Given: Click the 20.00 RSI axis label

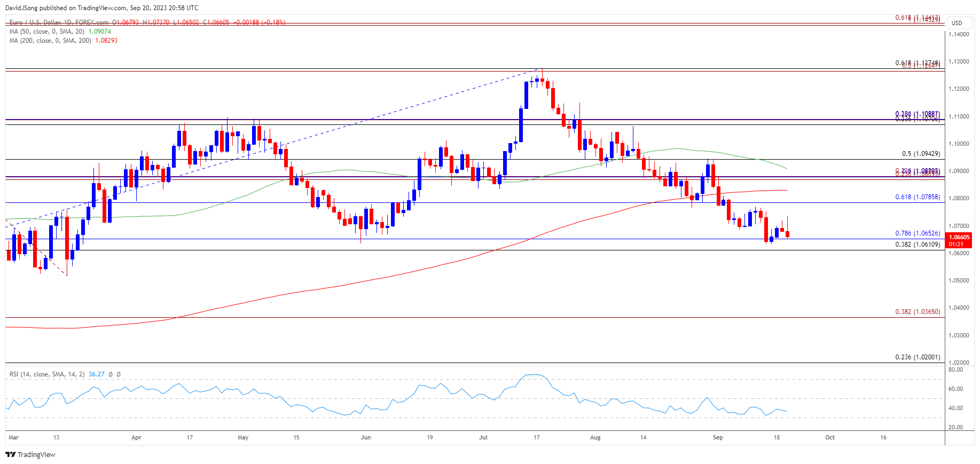Looking at the screenshot, I should [x=956, y=427].
